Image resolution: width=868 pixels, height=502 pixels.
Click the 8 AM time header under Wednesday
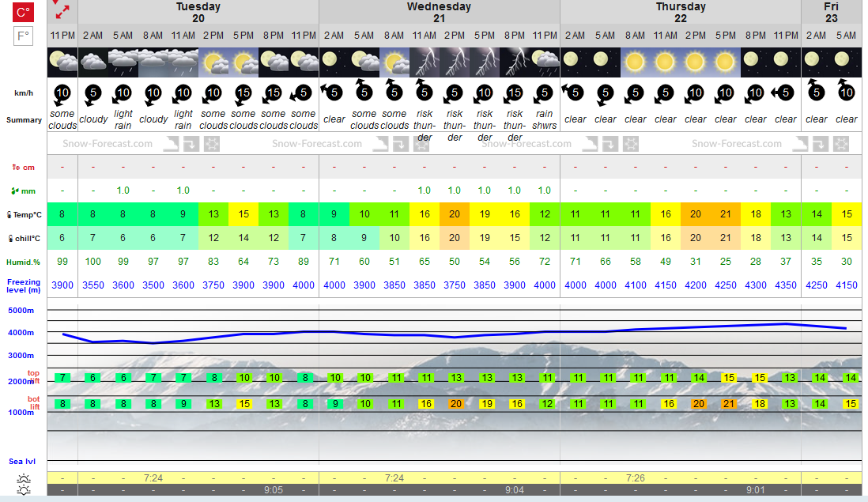coord(394,36)
